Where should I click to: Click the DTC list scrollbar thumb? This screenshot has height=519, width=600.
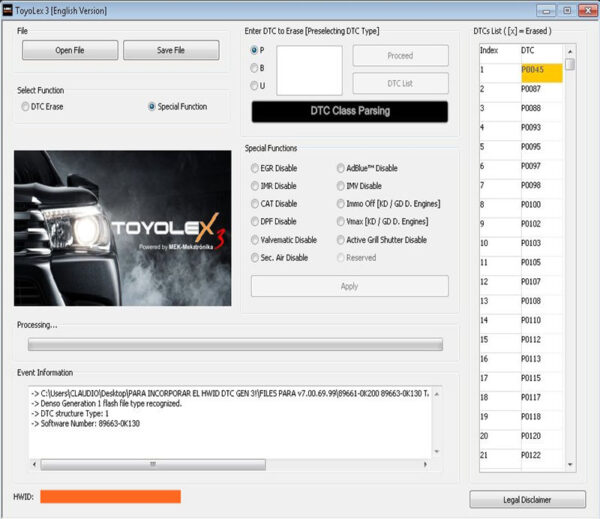pyautogui.click(x=570, y=64)
